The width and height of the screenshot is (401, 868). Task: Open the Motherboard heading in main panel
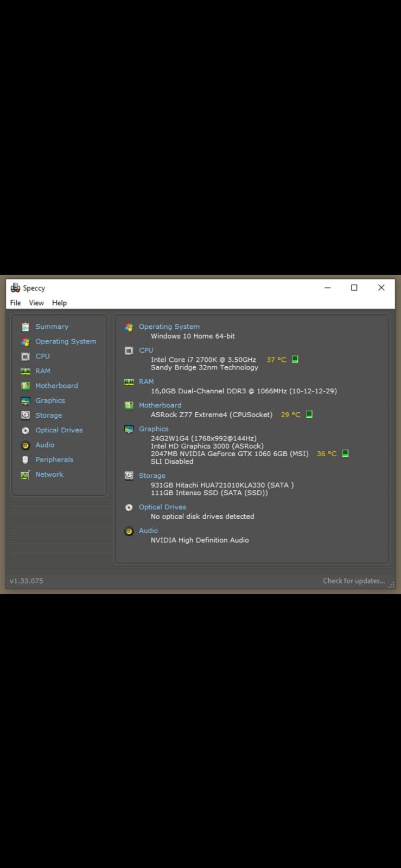(x=160, y=405)
